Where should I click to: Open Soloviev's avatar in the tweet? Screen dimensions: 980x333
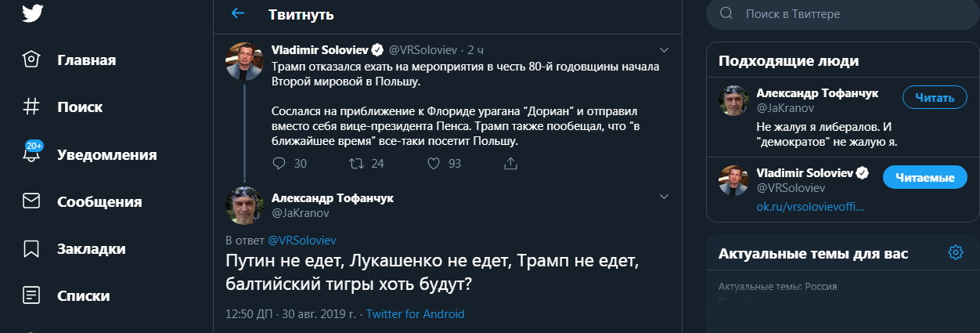(x=244, y=61)
